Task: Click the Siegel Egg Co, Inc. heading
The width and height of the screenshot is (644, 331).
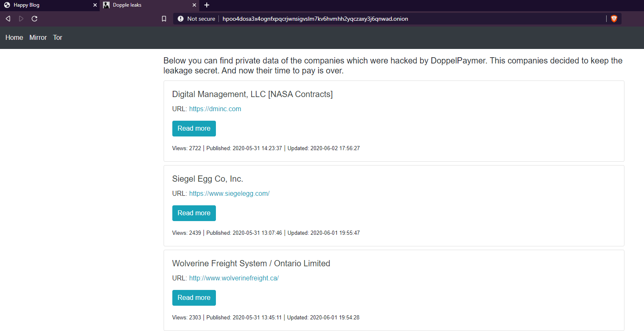Action: click(x=208, y=179)
